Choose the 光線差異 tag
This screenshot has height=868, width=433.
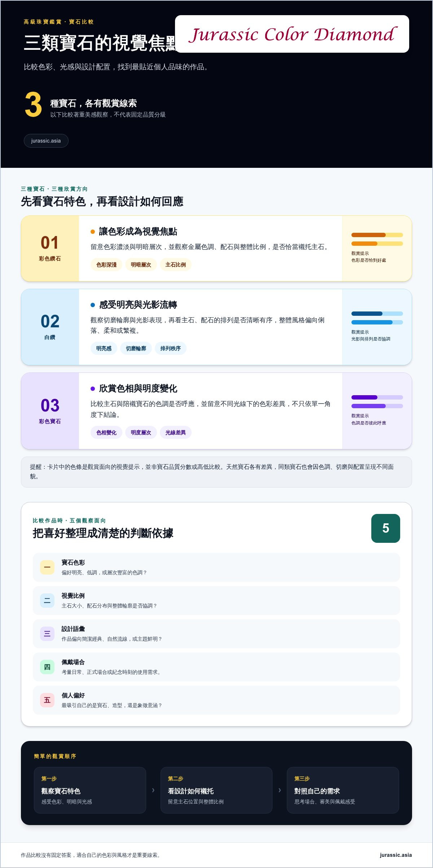pos(176,432)
